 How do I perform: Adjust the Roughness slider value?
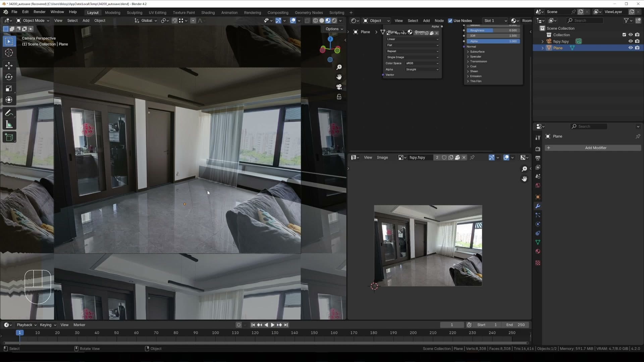pos(494,31)
